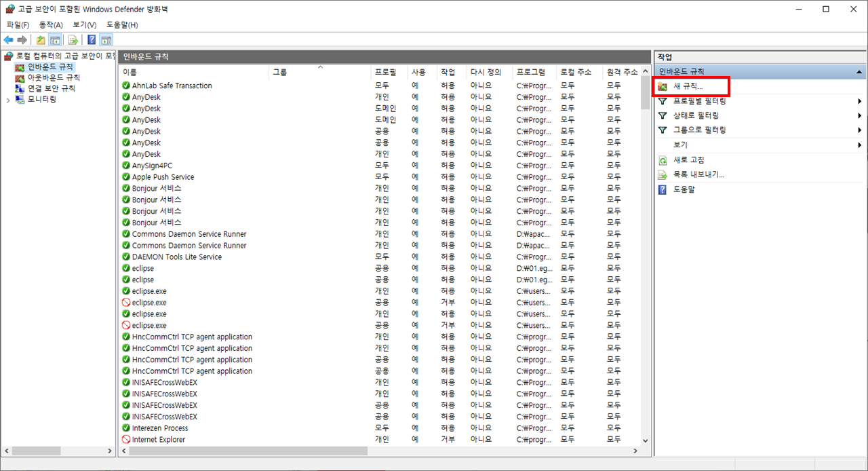Click the rule list scrollbar up arrow
This screenshot has height=471, width=868.
646,71
